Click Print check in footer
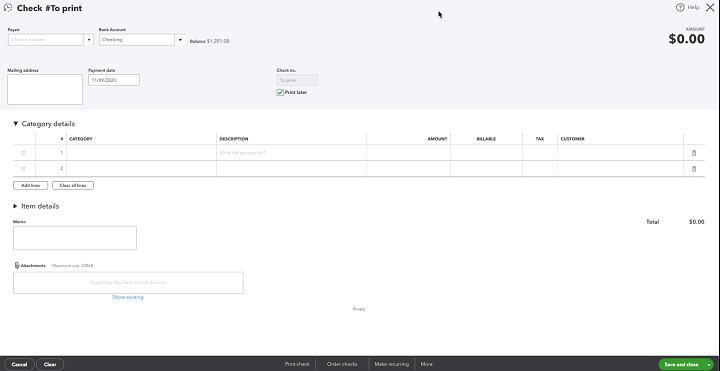The image size is (720, 371). click(297, 364)
